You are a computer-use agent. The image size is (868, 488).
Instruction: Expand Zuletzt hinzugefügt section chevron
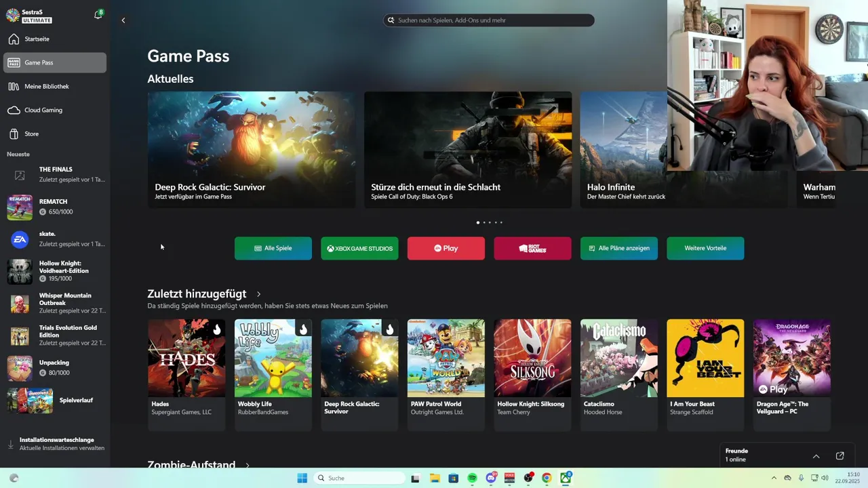coord(258,294)
